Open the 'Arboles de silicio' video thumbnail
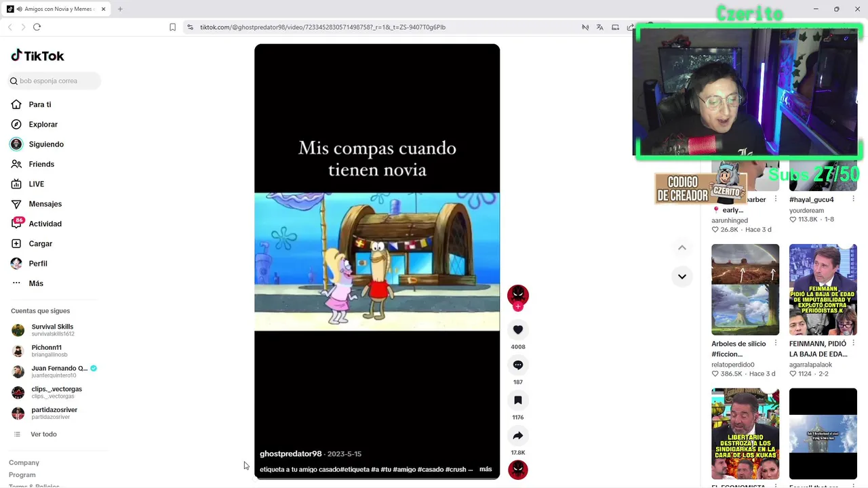 point(745,289)
